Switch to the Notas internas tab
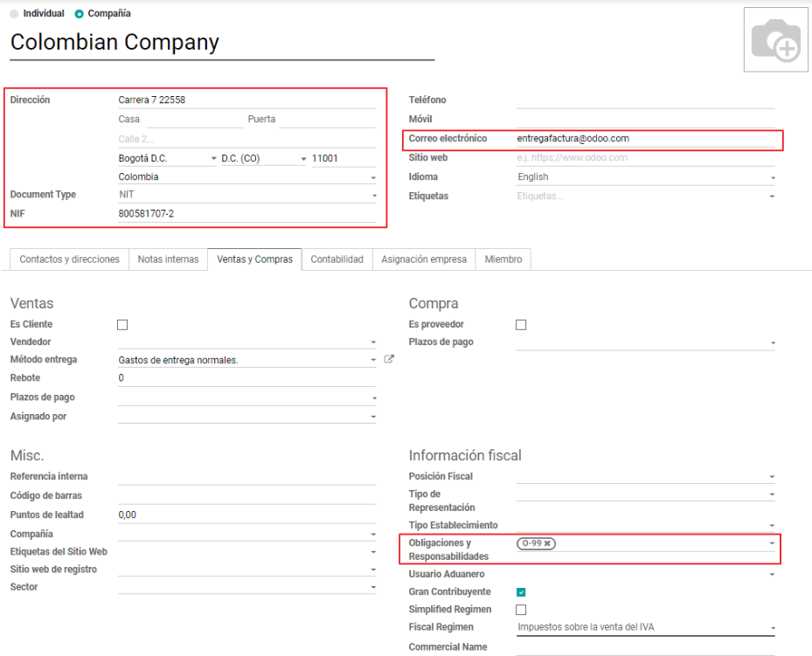 (x=169, y=259)
